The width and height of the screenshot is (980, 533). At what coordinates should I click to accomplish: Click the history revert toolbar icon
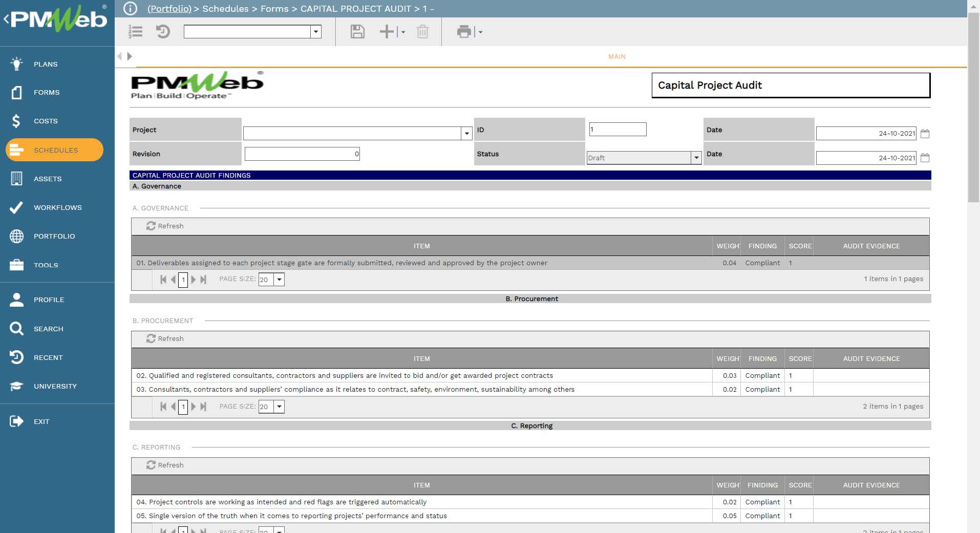(163, 32)
